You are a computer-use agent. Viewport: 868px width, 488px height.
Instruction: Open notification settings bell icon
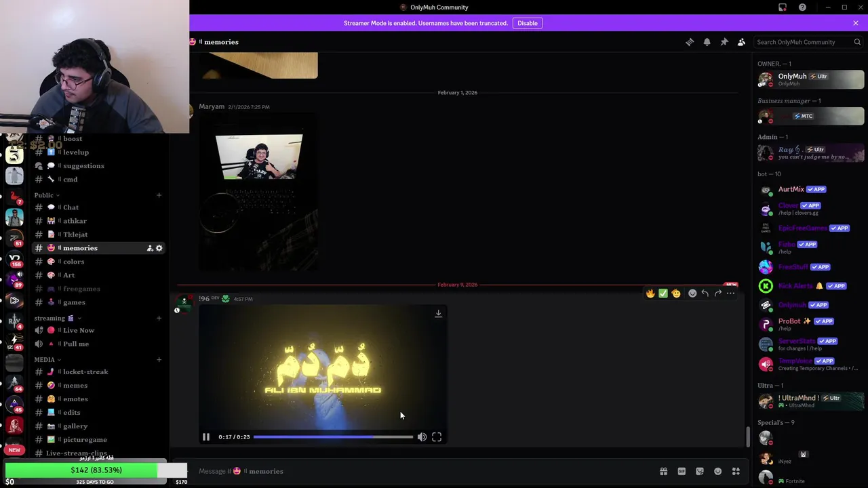point(707,42)
